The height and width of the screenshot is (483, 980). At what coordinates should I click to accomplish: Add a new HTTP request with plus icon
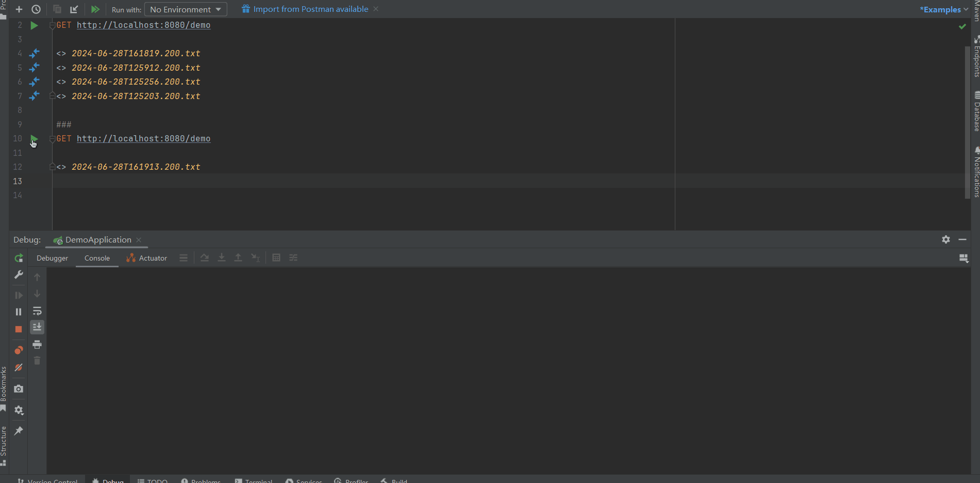pos(19,9)
